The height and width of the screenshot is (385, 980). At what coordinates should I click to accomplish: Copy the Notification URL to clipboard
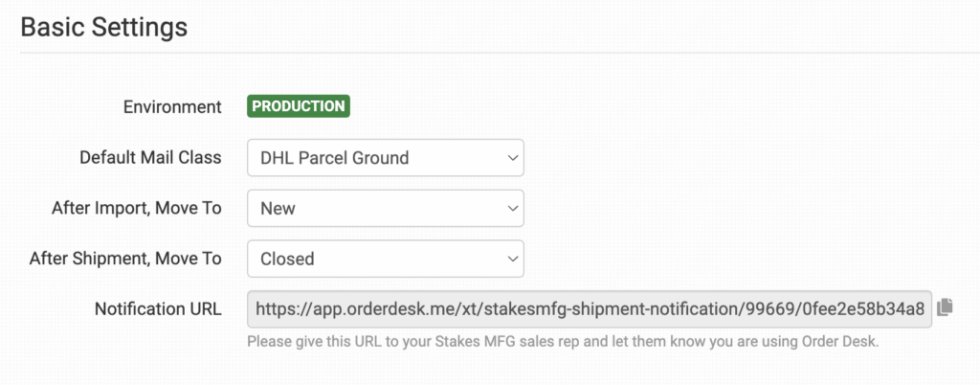pos(946,307)
